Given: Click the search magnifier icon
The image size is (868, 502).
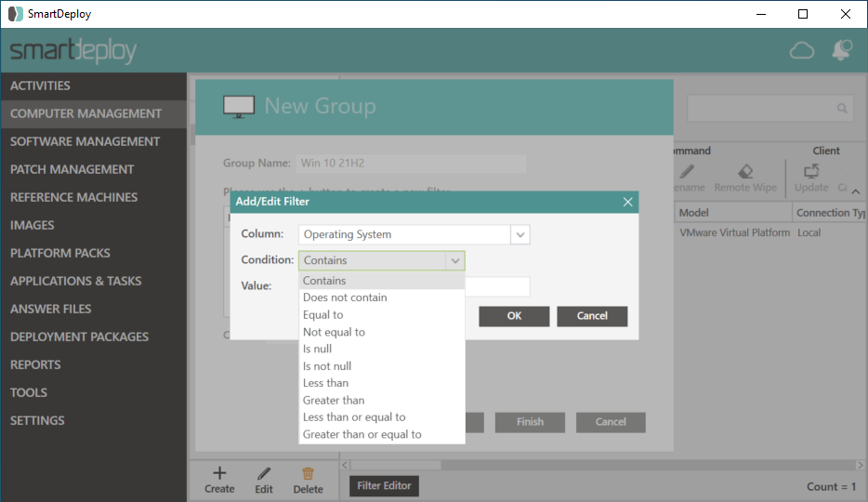Looking at the screenshot, I should click(842, 109).
